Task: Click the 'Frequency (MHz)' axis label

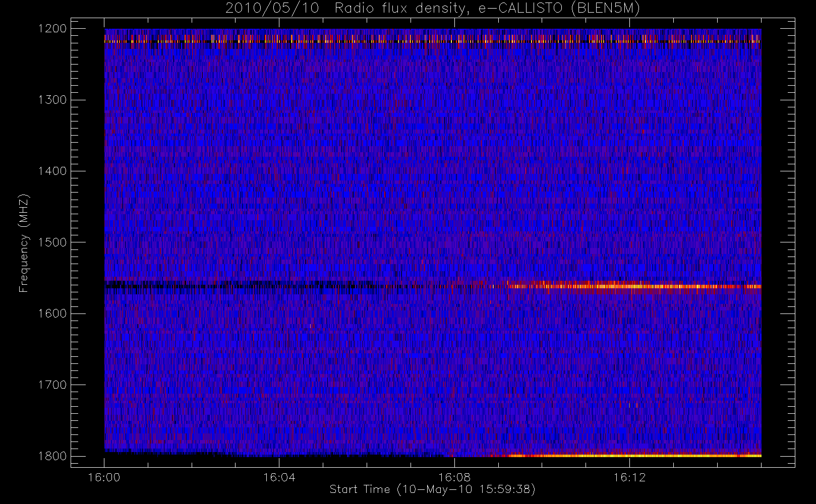Action: (x=23, y=243)
